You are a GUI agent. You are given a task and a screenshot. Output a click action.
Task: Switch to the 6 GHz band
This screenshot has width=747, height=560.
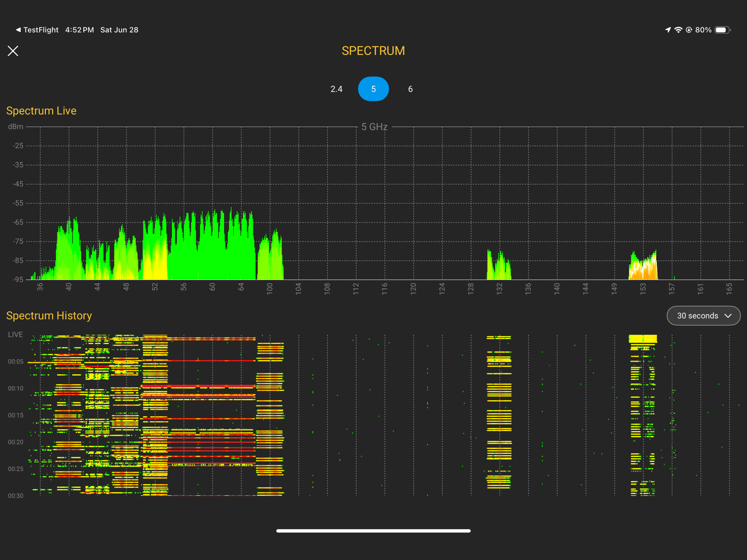pos(410,89)
